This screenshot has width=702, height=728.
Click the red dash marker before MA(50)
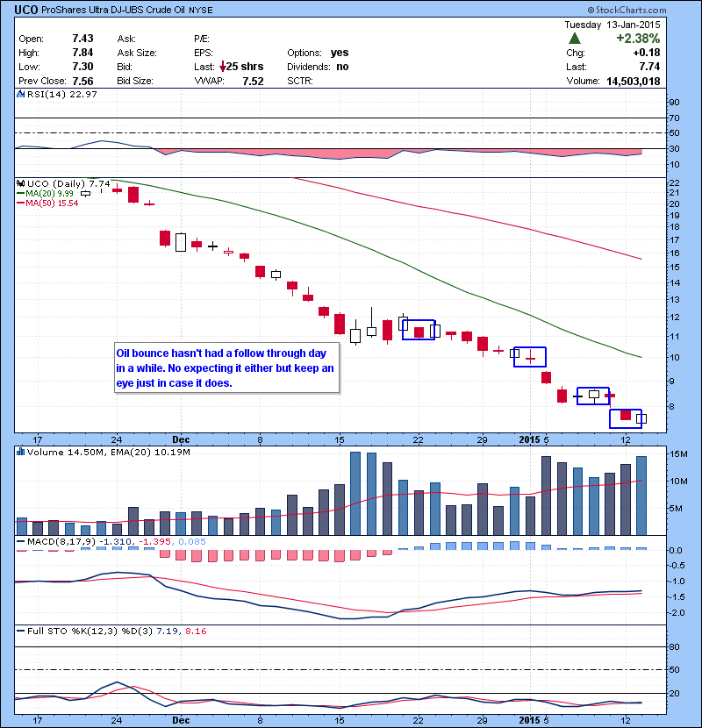click(x=20, y=203)
